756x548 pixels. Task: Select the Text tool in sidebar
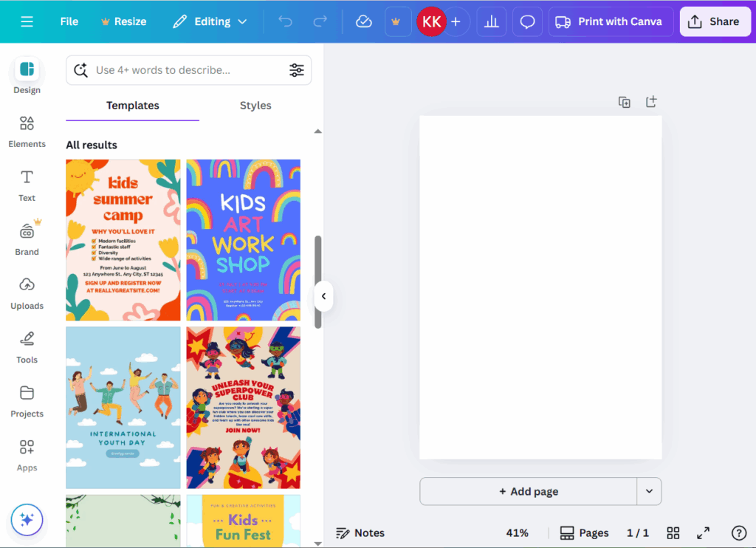tap(27, 185)
